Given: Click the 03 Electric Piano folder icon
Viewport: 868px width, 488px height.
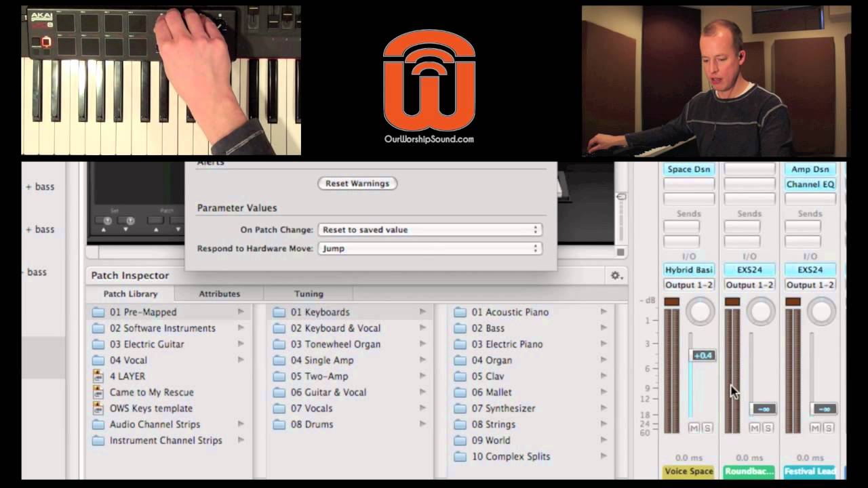Looking at the screenshot, I should (x=460, y=344).
